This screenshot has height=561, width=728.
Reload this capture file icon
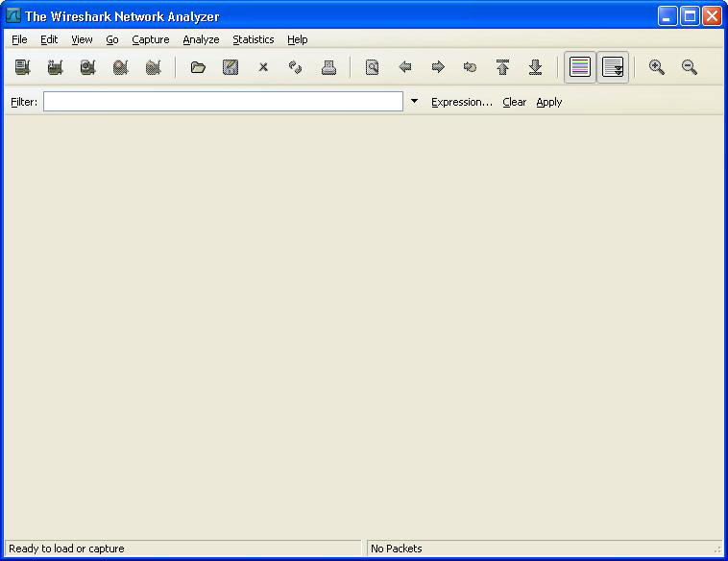click(296, 67)
